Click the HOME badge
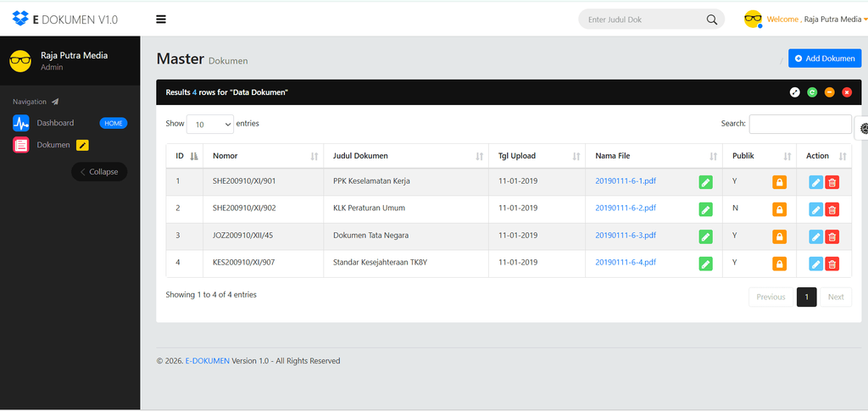 click(x=114, y=124)
